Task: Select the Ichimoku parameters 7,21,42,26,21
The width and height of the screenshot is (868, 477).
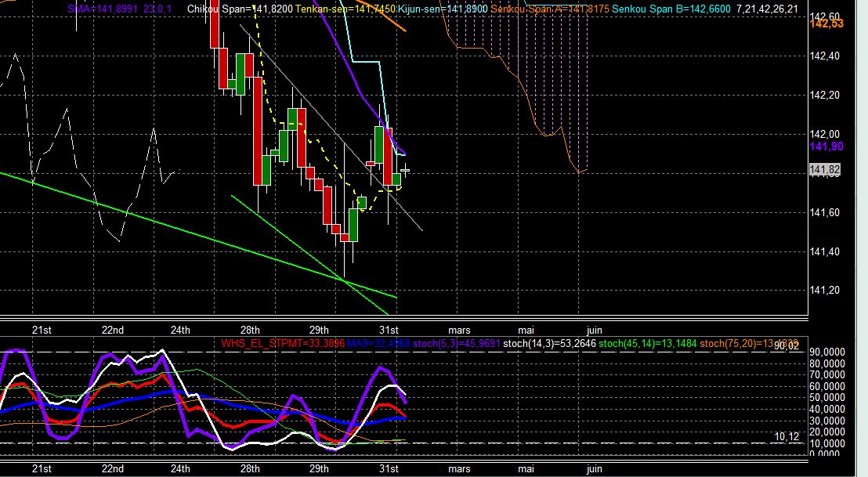Action: [767, 9]
